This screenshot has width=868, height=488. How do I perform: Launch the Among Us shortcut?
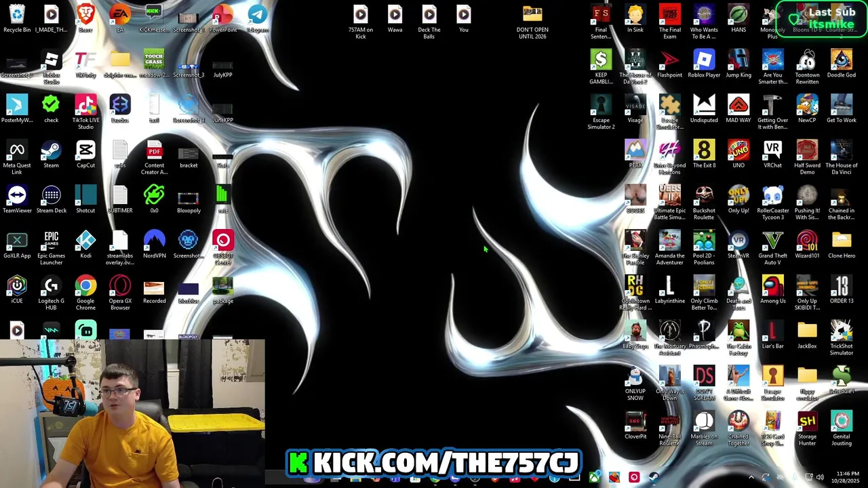click(772, 290)
